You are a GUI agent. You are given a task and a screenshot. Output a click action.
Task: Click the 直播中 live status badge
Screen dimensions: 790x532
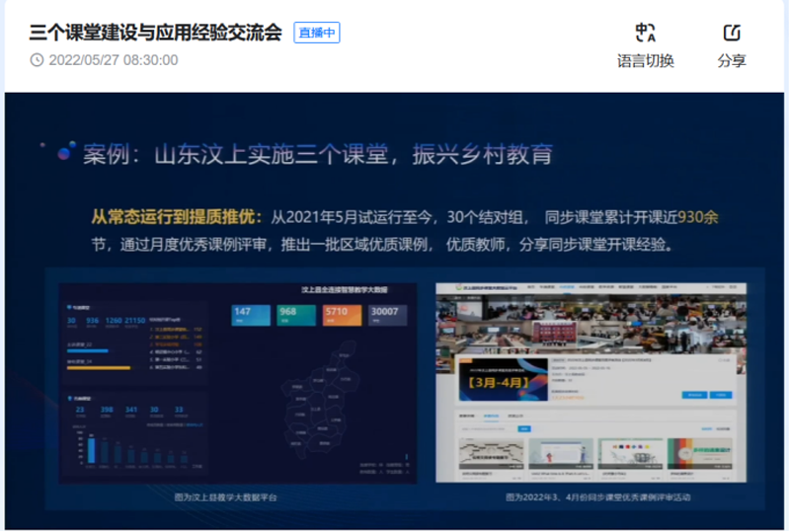317,33
